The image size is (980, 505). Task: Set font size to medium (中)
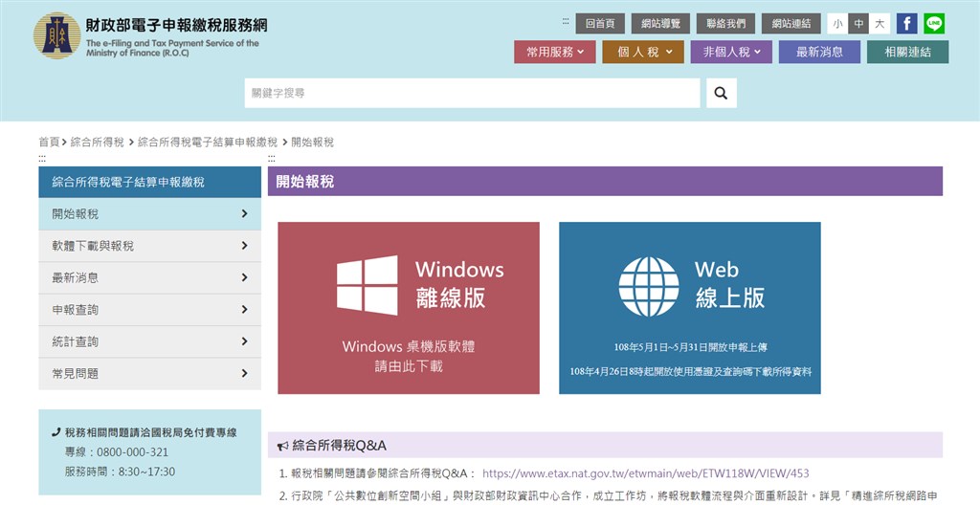coord(858,24)
